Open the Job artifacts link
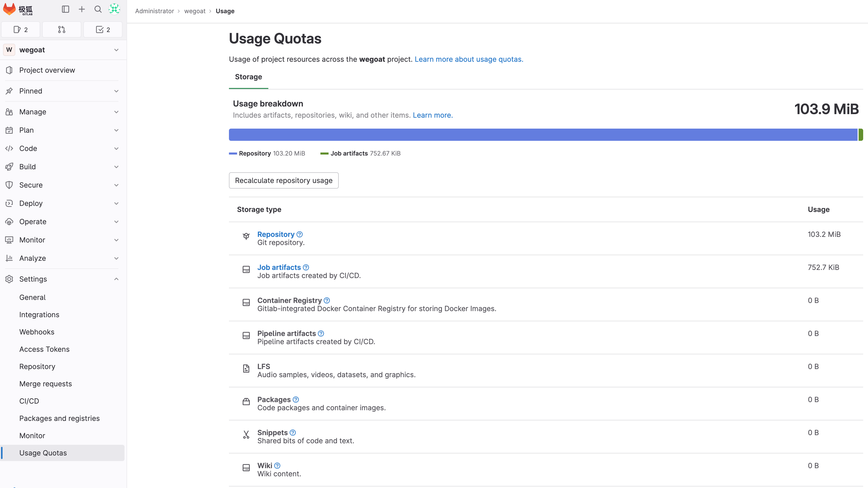The width and height of the screenshot is (868, 488). (279, 267)
